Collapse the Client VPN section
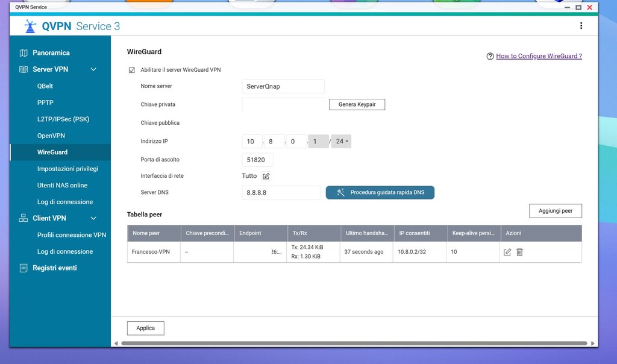617x364 pixels. click(x=93, y=218)
